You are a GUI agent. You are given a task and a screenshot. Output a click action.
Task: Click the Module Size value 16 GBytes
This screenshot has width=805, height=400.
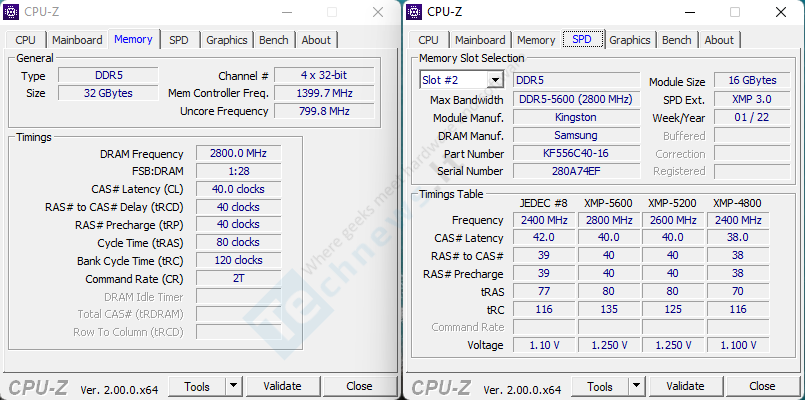click(x=752, y=80)
